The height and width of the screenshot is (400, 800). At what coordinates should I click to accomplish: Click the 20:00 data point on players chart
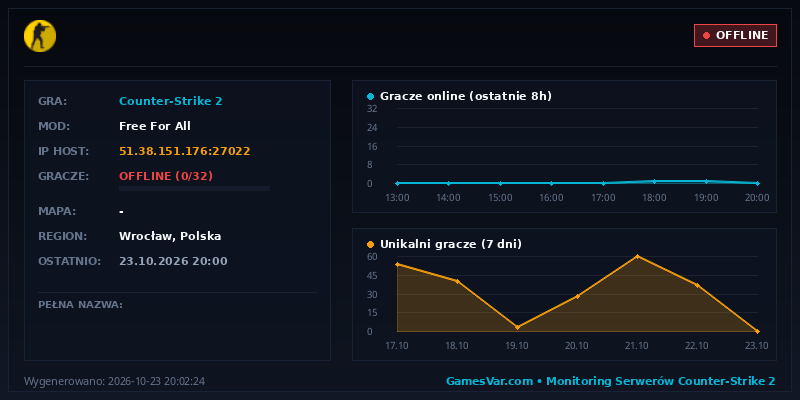click(758, 183)
